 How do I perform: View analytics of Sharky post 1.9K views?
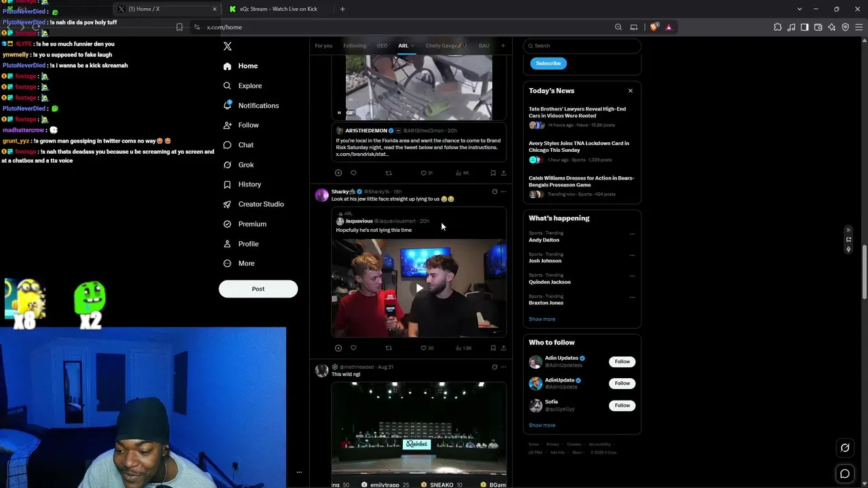pos(463,348)
